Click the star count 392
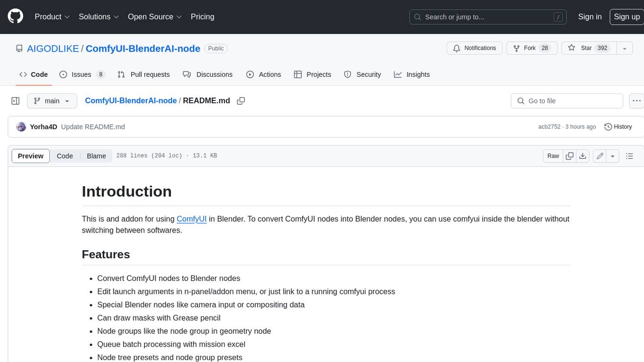 tap(602, 48)
